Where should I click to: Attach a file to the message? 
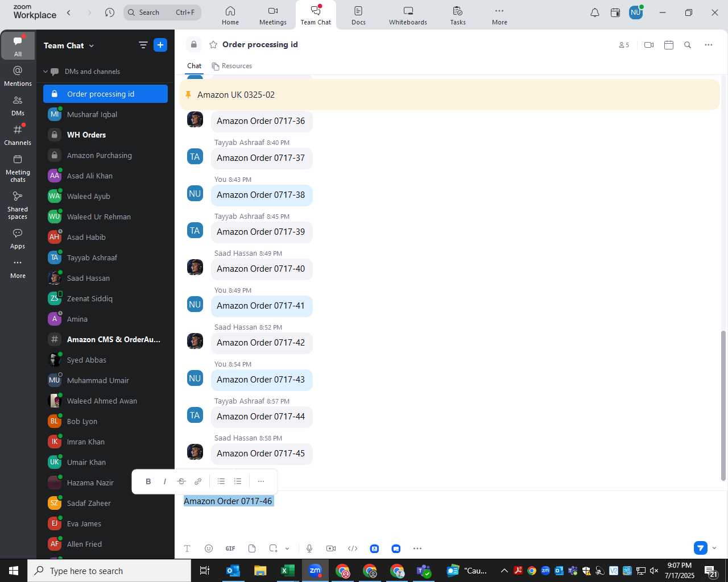[252, 548]
